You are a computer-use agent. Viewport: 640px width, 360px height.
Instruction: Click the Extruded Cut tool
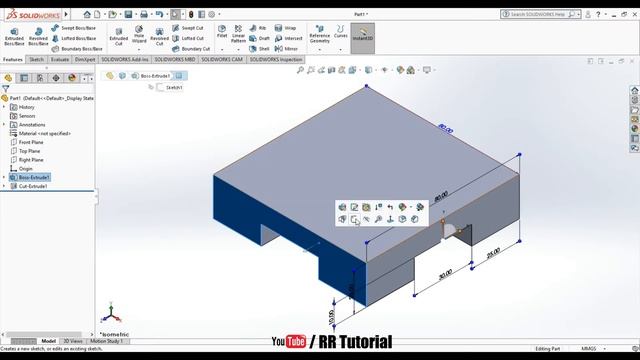coord(118,37)
